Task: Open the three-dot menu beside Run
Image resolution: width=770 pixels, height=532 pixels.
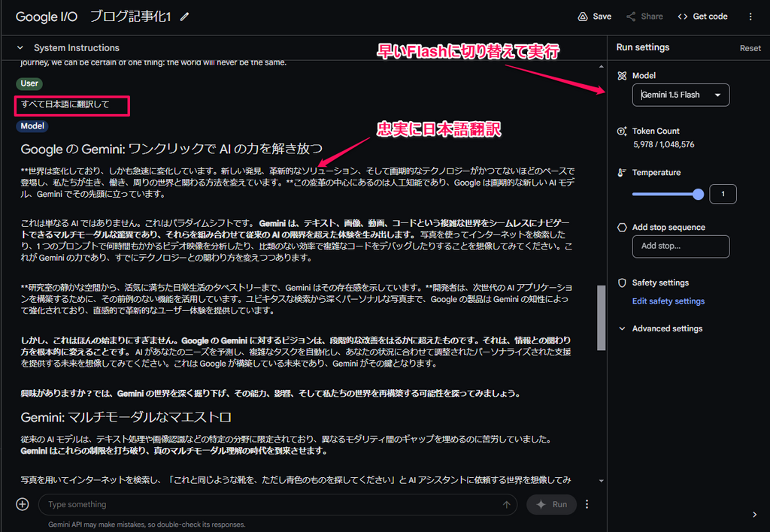Action: 587,504
